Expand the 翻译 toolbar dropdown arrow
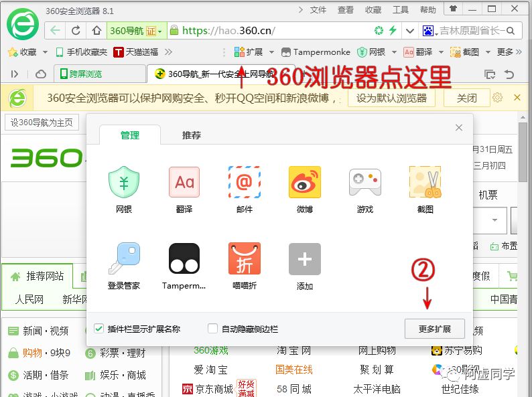The height and width of the screenshot is (397, 532). (441, 52)
